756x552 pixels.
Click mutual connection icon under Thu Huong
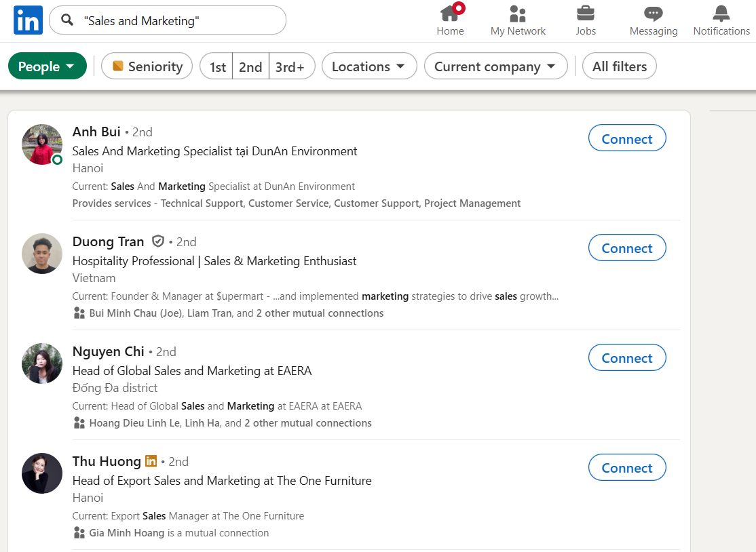pyautogui.click(x=79, y=533)
